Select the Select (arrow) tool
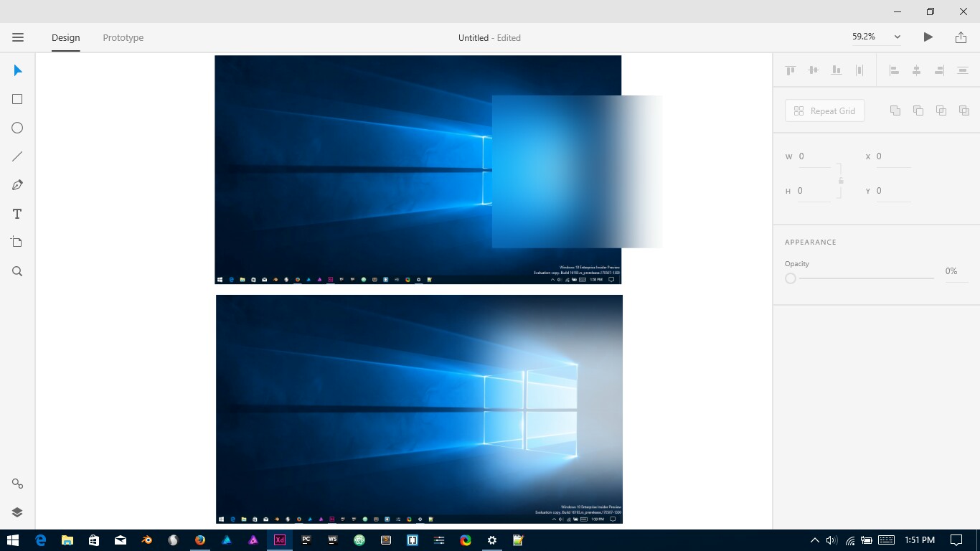 coord(18,70)
